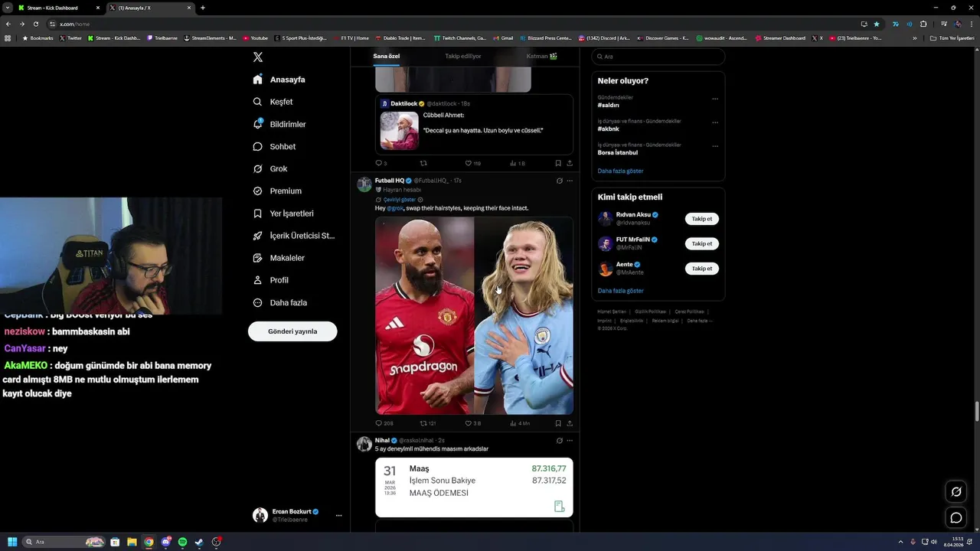This screenshot has width=980, height=551.
Task: Follow Rıdvan Aksu with Takip et
Action: click(x=702, y=219)
